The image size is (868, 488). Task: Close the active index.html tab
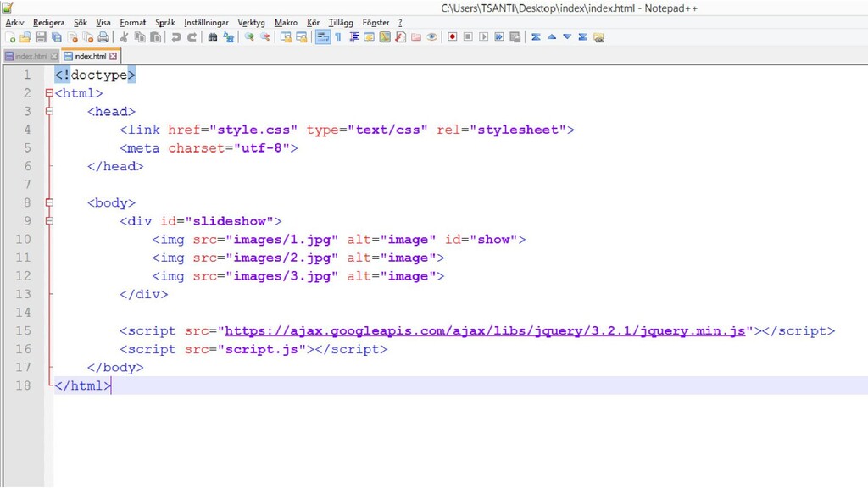[113, 57]
